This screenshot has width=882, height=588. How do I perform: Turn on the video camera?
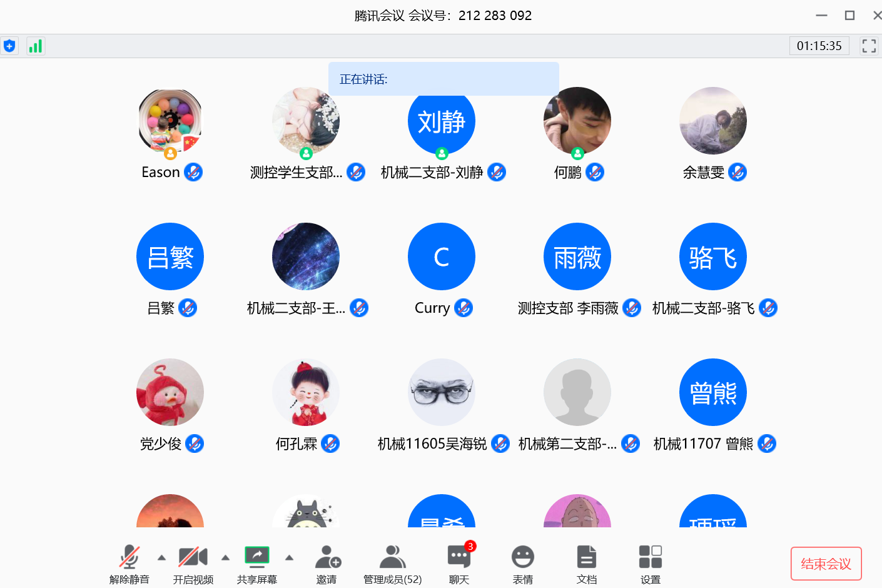193,563
